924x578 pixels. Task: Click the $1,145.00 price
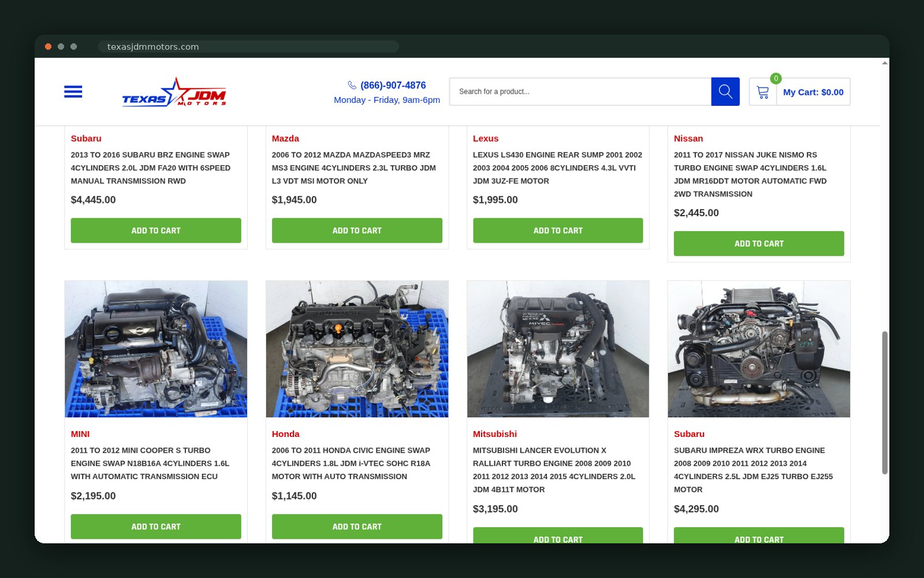tap(294, 496)
